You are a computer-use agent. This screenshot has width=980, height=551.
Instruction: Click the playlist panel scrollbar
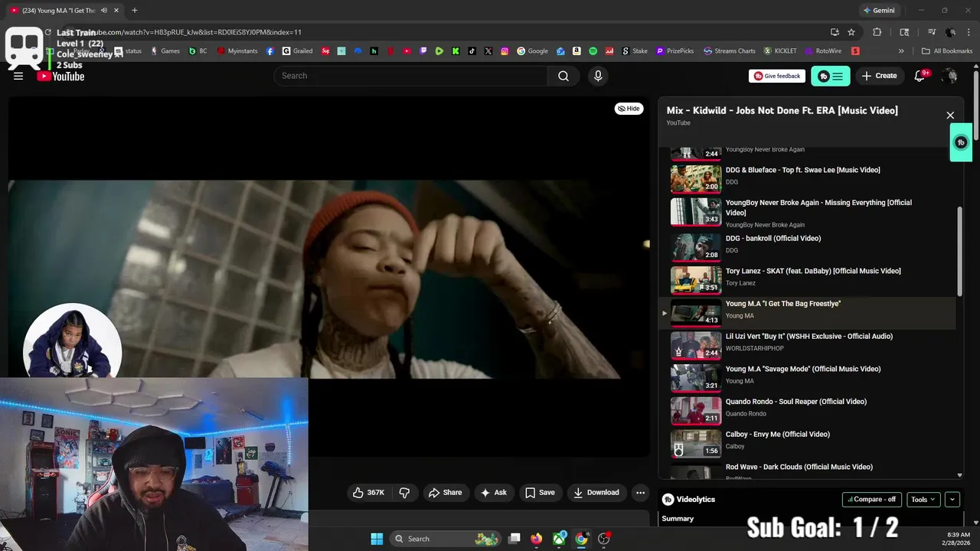(960, 251)
